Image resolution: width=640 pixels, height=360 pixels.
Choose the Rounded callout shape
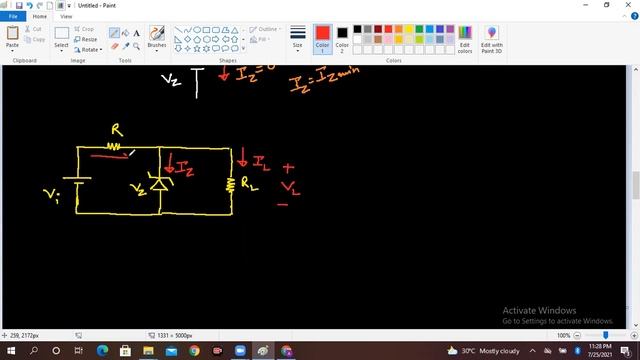pyautogui.click(x=216, y=49)
